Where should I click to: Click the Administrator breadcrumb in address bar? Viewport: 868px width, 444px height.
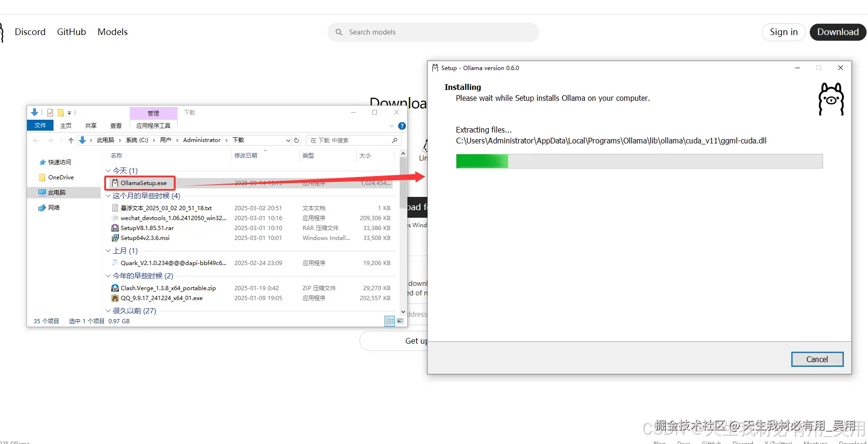click(202, 140)
